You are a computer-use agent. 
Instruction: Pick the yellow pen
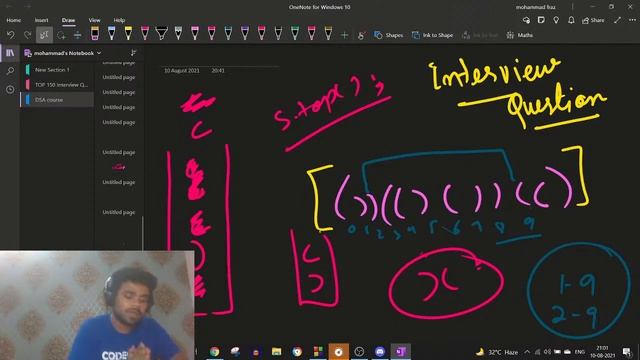point(128,33)
